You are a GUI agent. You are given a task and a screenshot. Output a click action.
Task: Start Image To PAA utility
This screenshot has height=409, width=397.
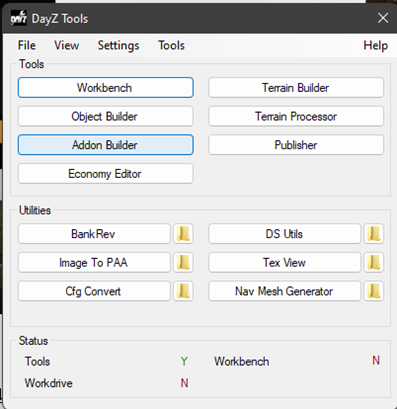pos(94,262)
